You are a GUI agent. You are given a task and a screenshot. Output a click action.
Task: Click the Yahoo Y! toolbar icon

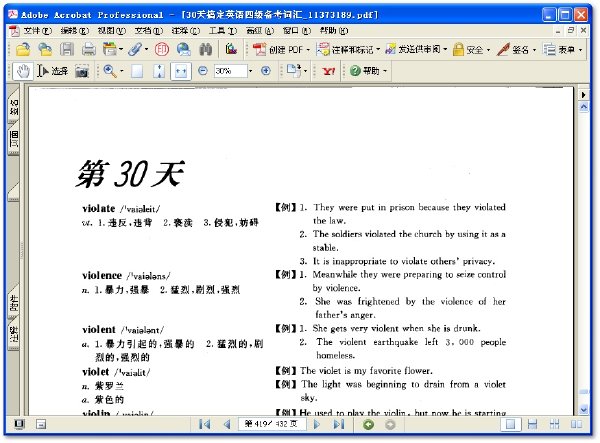(x=329, y=71)
